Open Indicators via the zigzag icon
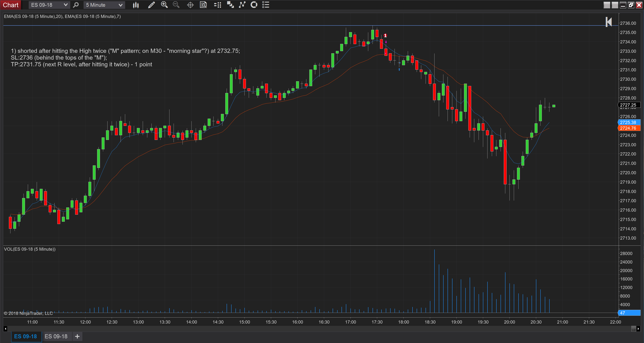Image resolution: width=644 pixels, height=343 pixels. tap(242, 5)
